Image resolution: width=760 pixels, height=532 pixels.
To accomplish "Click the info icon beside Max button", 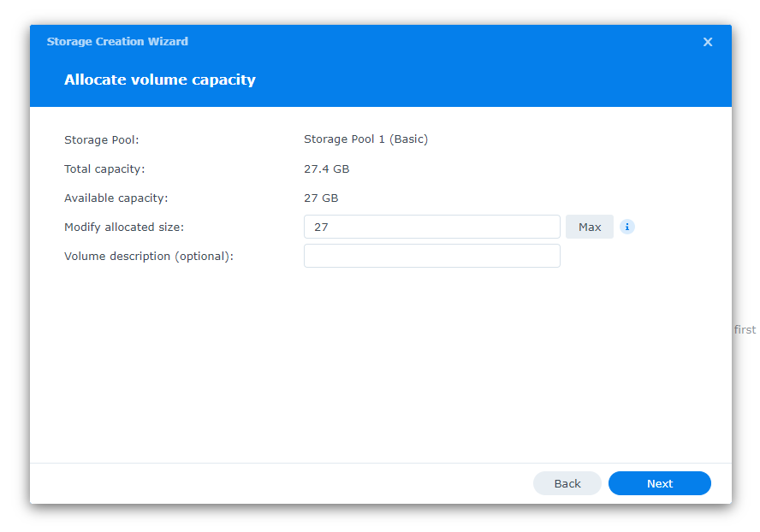I will click(626, 227).
